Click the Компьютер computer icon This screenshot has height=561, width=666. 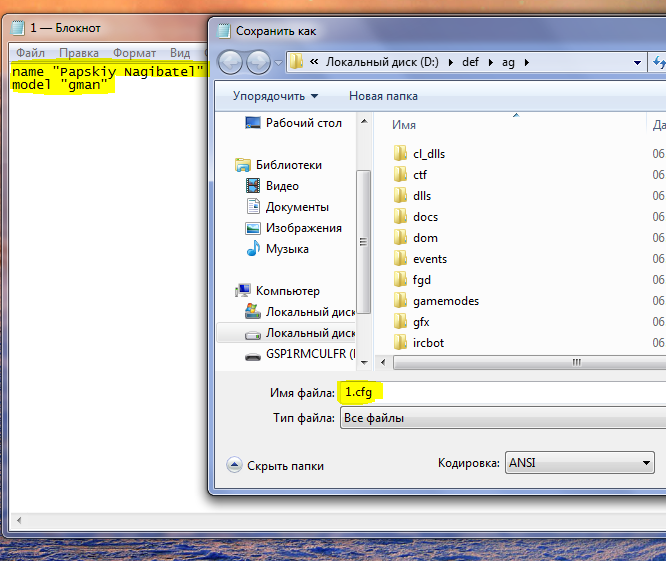point(243,290)
